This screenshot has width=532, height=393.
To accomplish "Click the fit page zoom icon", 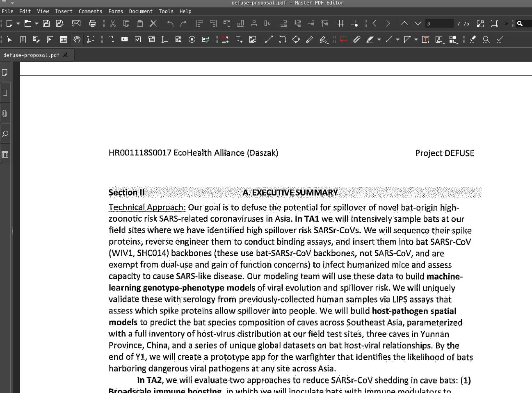I will coord(480,23).
